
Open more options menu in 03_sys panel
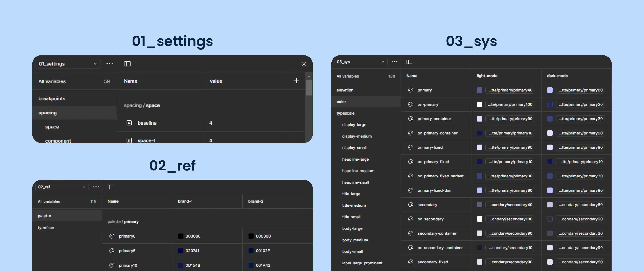[x=395, y=62]
